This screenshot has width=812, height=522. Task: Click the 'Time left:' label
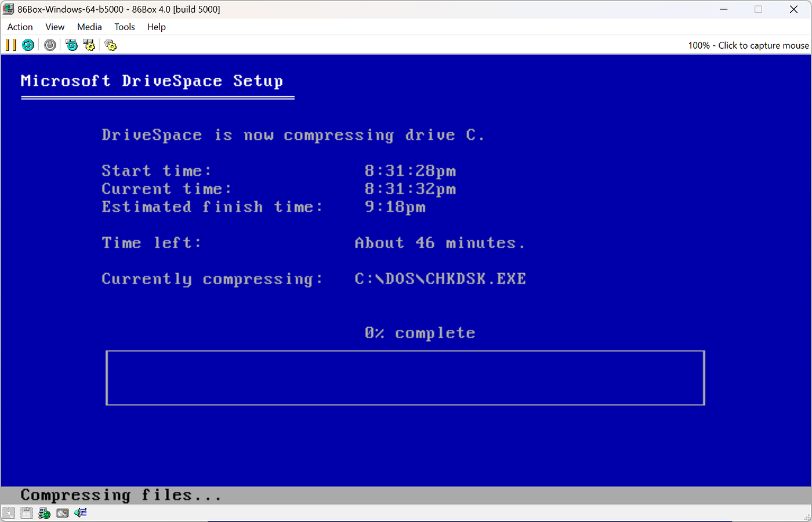[151, 243]
